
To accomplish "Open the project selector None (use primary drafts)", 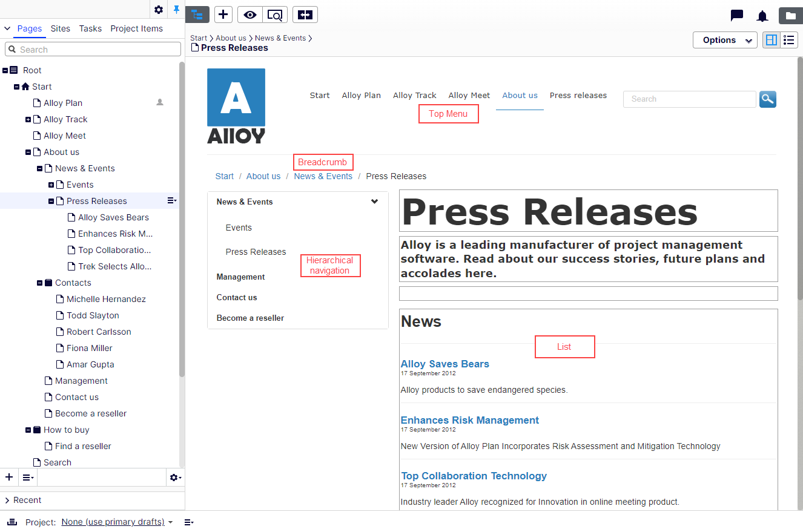I will 117,522.
